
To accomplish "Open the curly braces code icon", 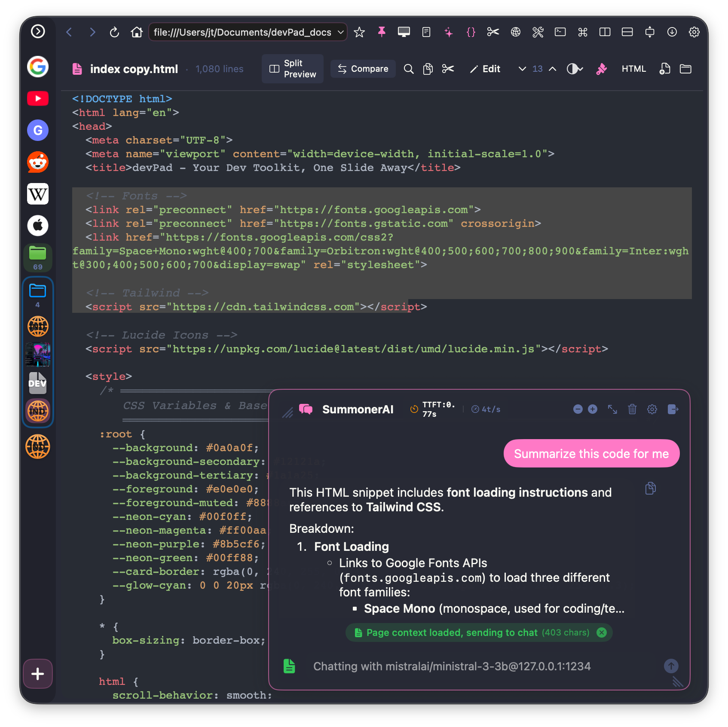I will [x=471, y=32].
